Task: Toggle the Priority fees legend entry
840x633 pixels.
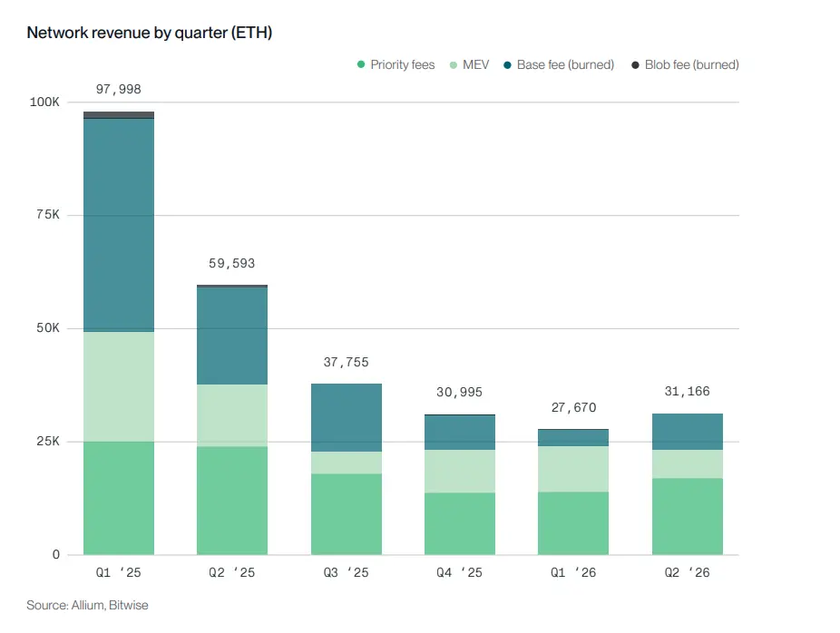Action: coord(396,64)
